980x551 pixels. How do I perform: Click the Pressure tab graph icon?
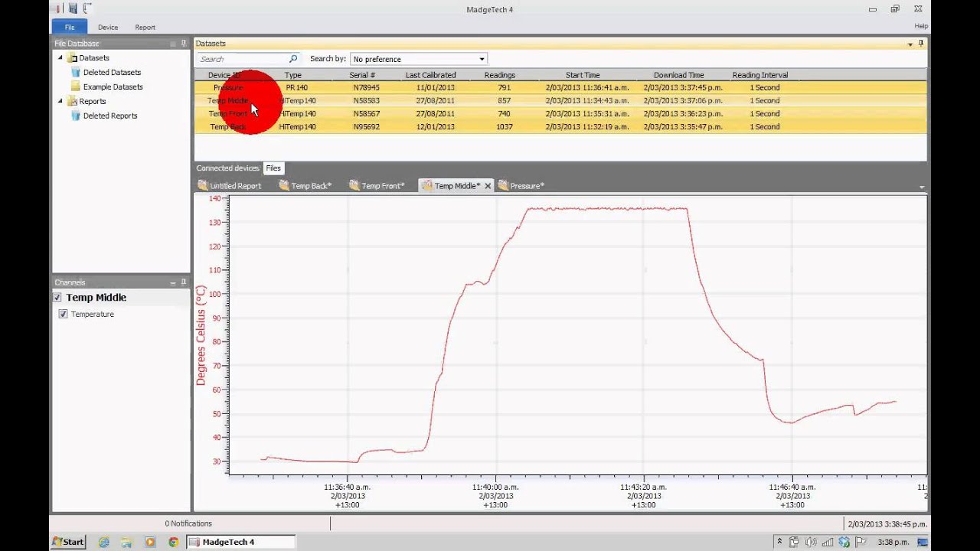503,185
